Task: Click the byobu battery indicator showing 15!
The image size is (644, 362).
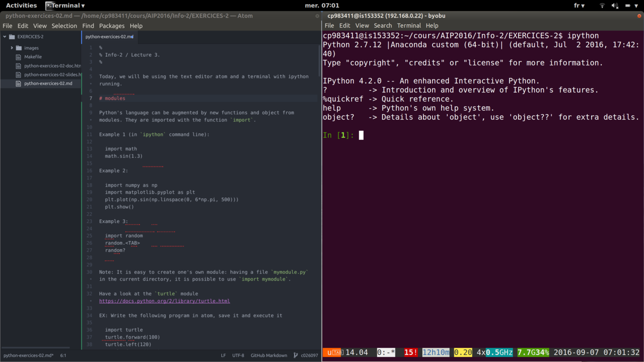Action: coord(410,352)
